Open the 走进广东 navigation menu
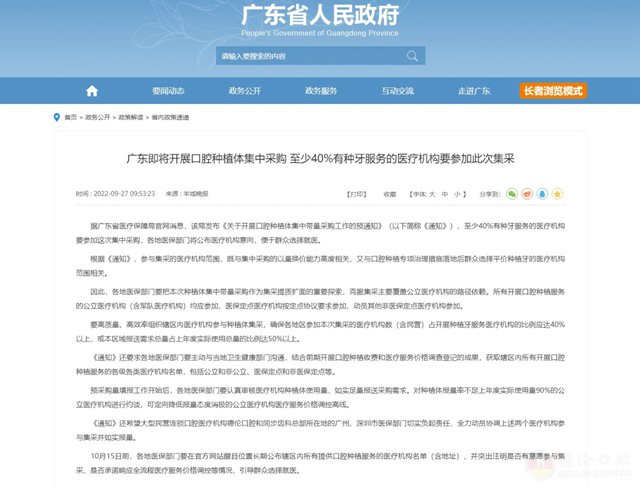The image size is (640, 487). [473, 90]
